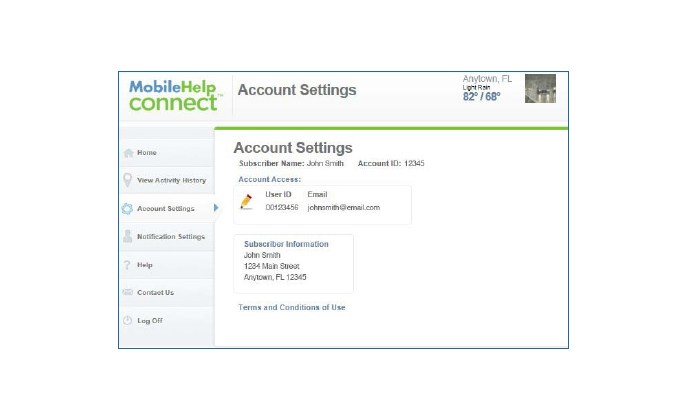Click the Notification Settings person icon

coord(128,236)
